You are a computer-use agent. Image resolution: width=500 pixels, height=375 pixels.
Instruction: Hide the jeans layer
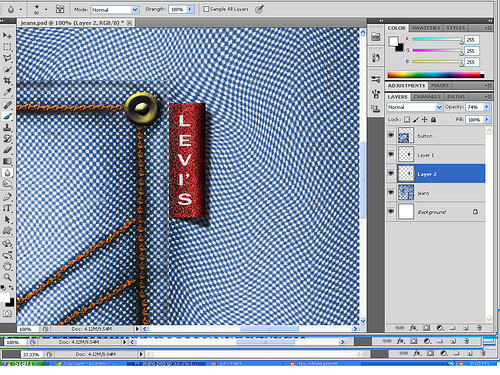(x=391, y=192)
